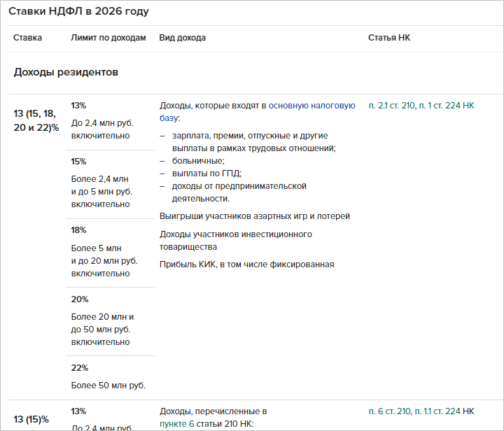Click the "Ставка" column header
Screen dimensions: 504x431
27,38
